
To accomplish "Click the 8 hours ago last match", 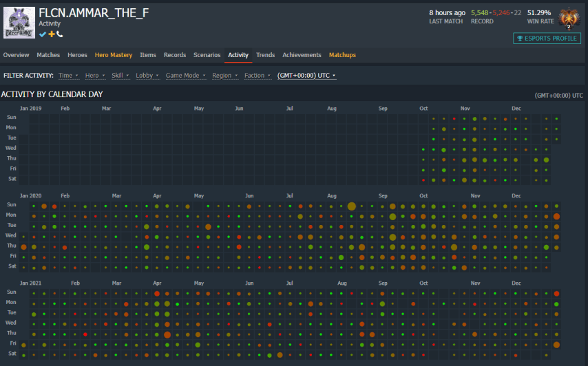I will (x=447, y=12).
